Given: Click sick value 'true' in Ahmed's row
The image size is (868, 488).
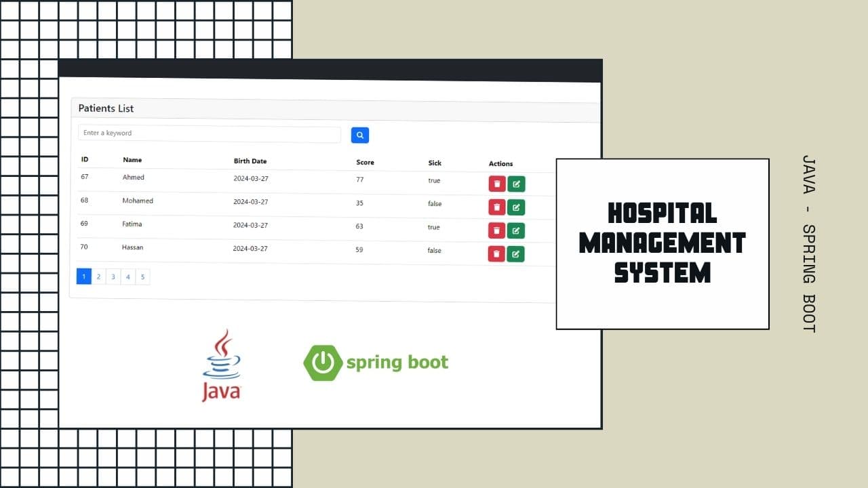Looking at the screenshot, I should coord(434,180).
